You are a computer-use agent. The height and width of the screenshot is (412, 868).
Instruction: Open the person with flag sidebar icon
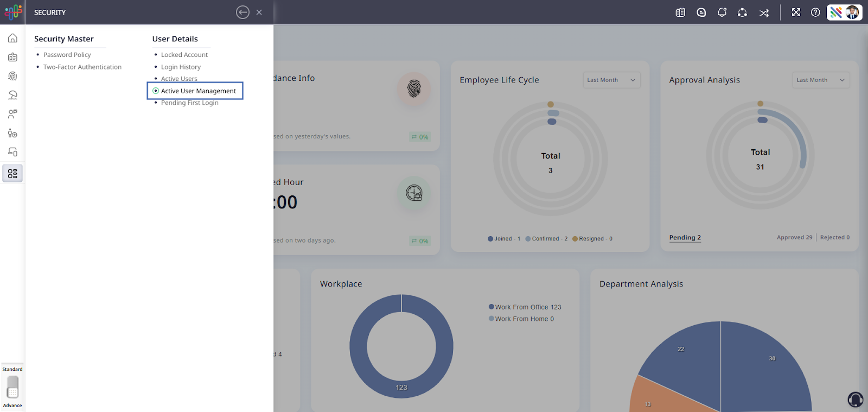(12, 114)
